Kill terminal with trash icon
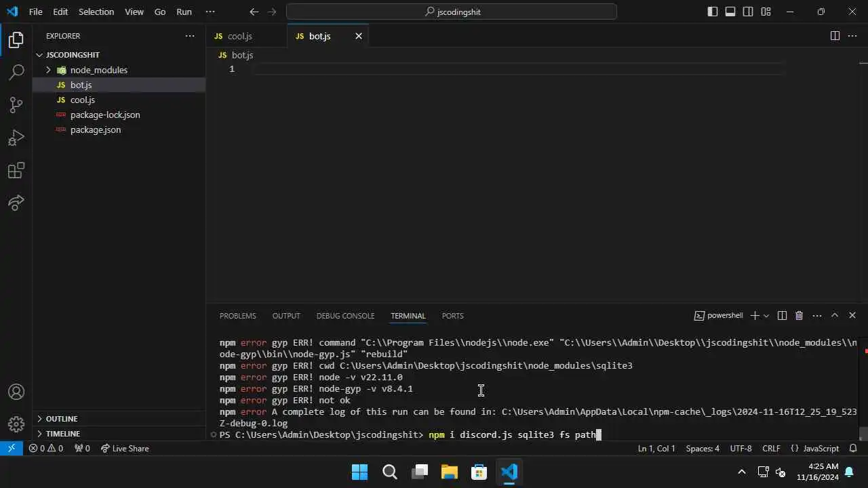The image size is (868, 488). tap(799, 316)
